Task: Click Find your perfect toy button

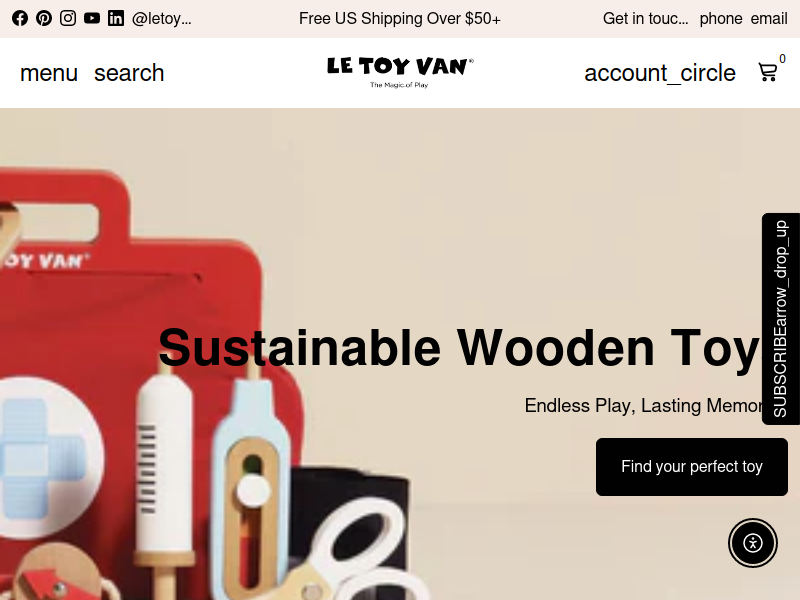Action: pyautogui.click(x=692, y=467)
